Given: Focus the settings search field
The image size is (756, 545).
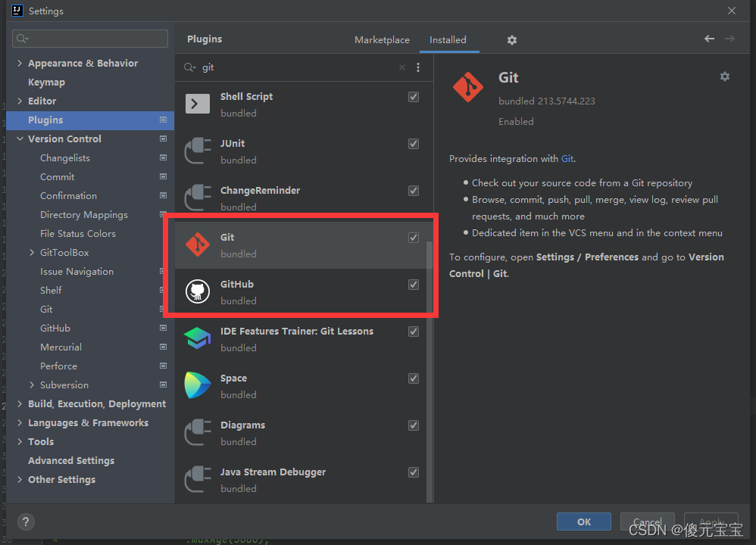Looking at the screenshot, I should click(x=90, y=39).
